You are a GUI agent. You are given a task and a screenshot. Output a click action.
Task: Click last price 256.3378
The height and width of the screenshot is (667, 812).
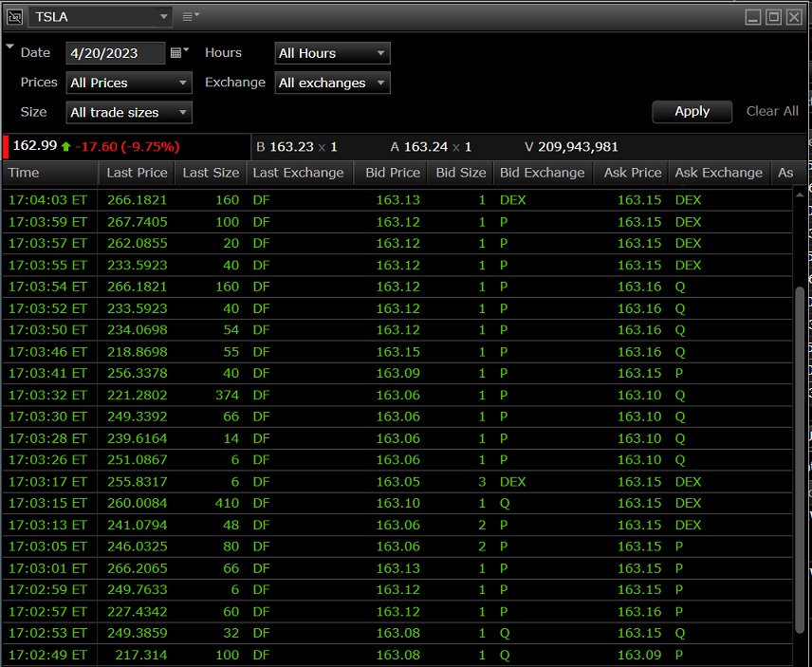click(x=138, y=374)
